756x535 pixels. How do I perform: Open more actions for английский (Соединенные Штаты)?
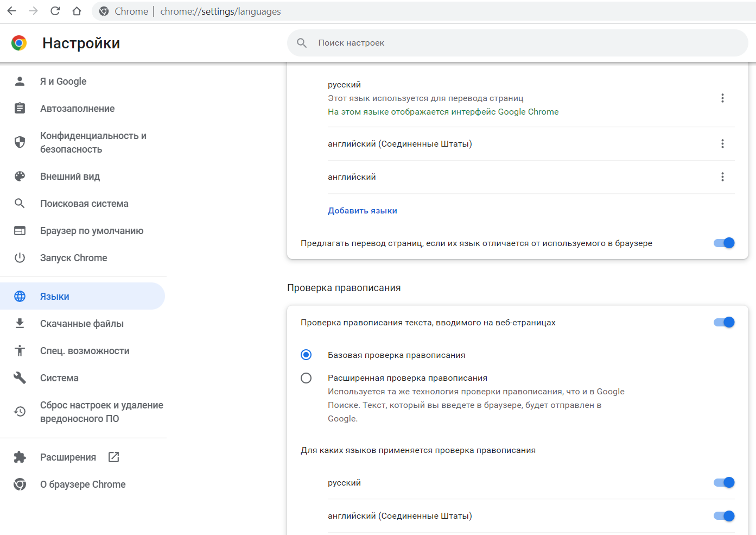click(722, 144)
